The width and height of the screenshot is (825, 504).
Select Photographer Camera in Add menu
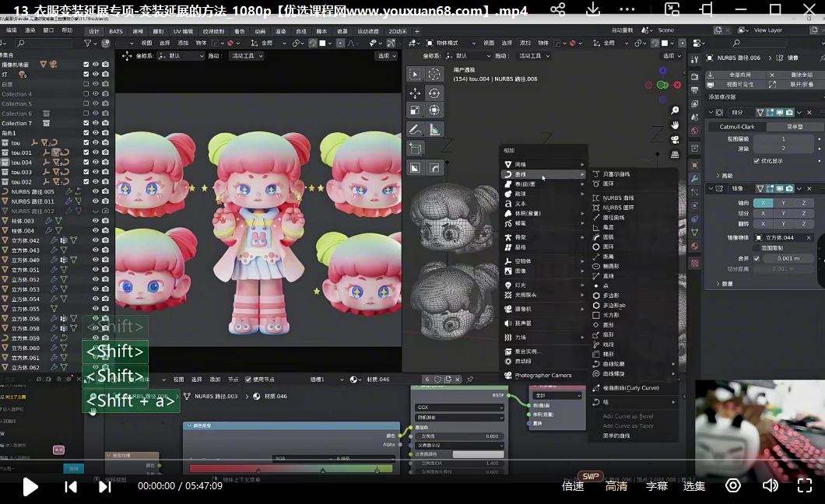543,375
